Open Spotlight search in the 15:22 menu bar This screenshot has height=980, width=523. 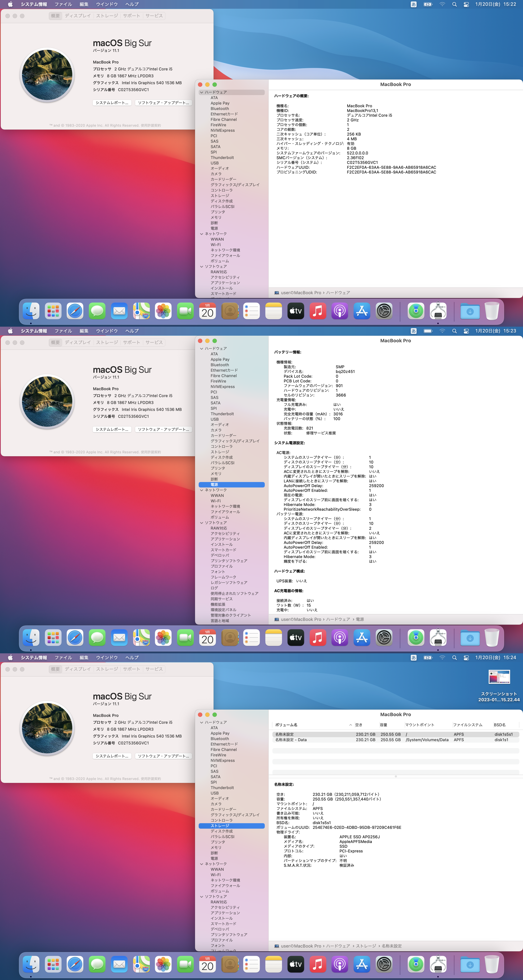click(x=455, y=4)
